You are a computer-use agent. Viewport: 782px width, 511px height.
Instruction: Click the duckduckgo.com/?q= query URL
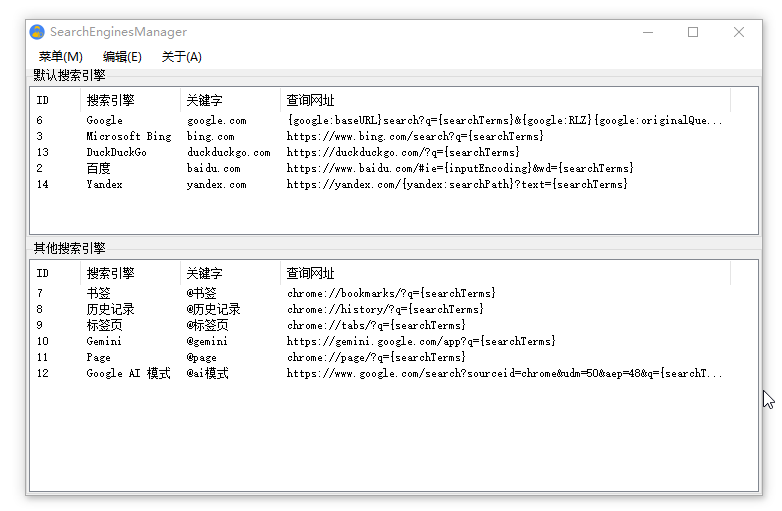(403, 152)
